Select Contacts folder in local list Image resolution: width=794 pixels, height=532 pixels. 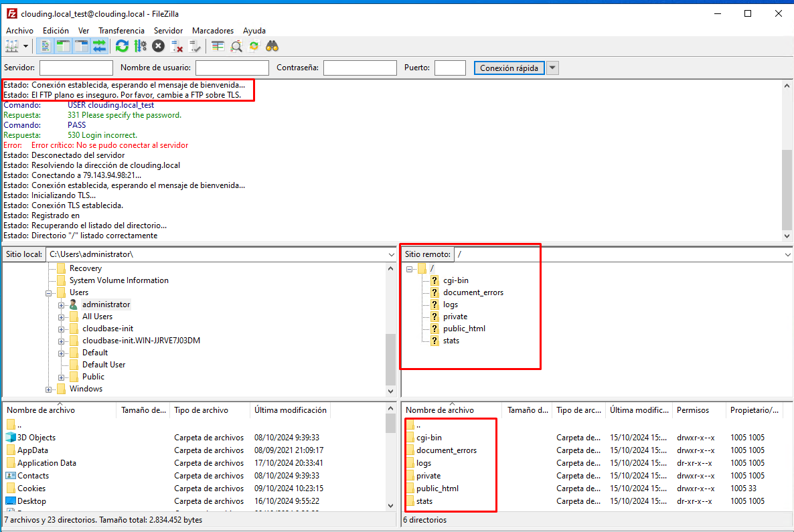pyautogui.click(x=33, y=475)
